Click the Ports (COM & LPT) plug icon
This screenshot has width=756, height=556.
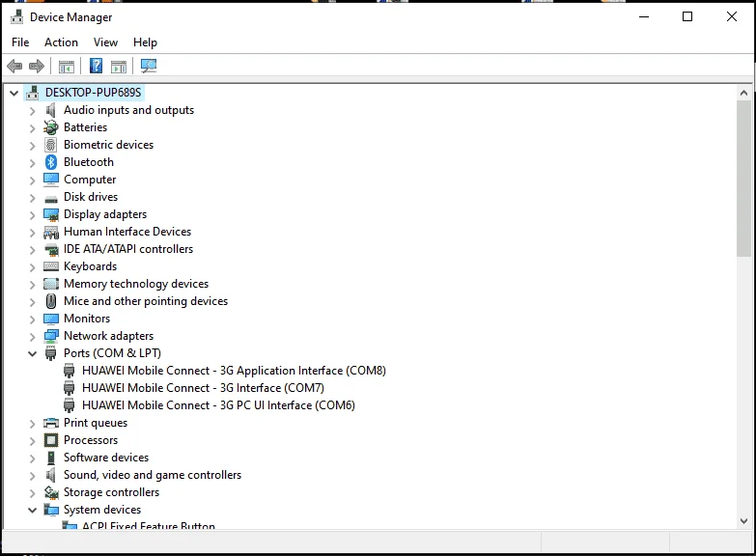point(50,353)
